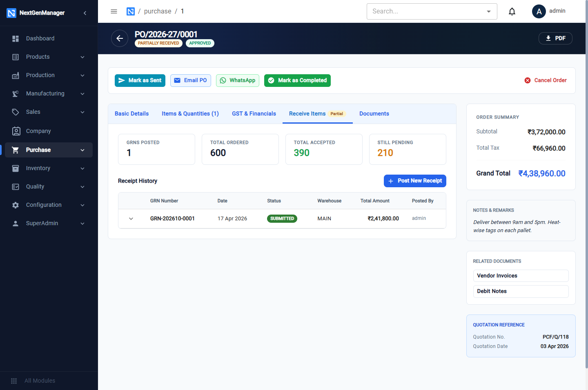Click the Configuration gear icon
This screenshot has width=588, height=390.
[16, 205]
